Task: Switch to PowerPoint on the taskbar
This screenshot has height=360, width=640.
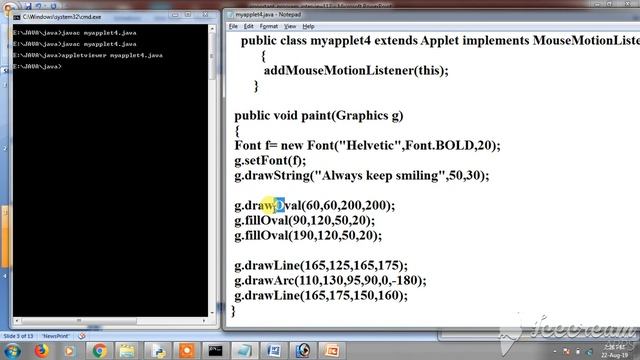Action: (332, 351)
